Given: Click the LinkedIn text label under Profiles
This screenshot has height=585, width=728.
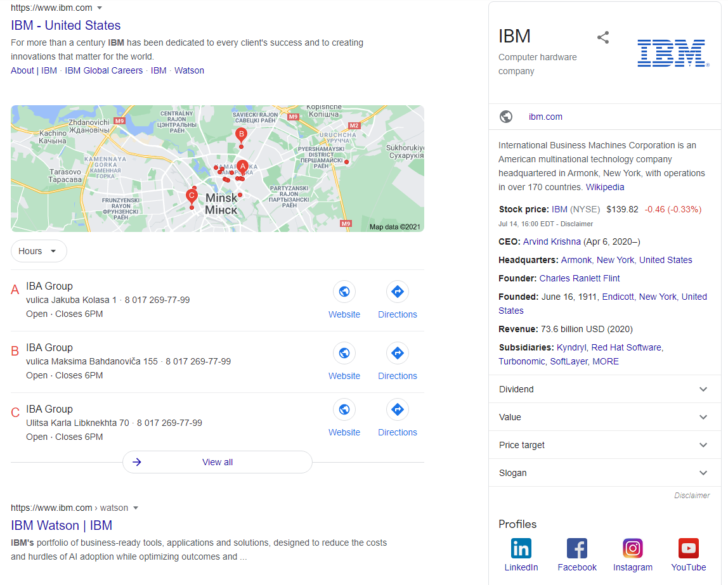Looking at the screenshot, I should pos(521,567).
